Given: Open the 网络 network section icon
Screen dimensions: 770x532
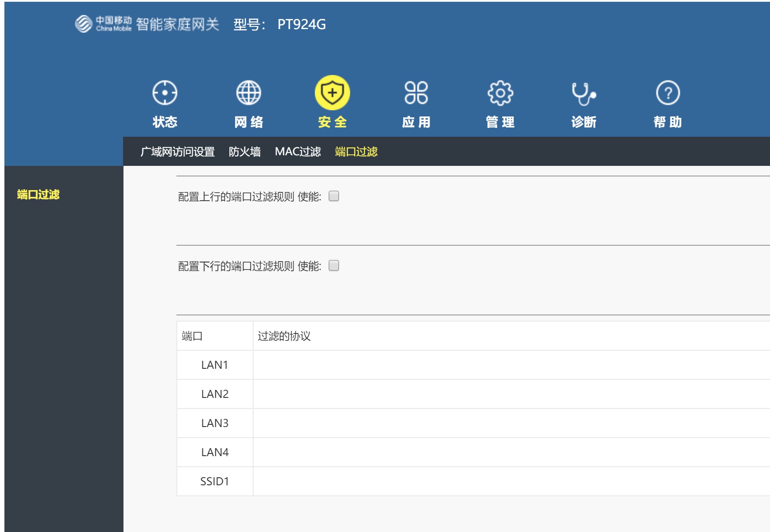Looking at the screenshot, I should (x=248, y=94).
